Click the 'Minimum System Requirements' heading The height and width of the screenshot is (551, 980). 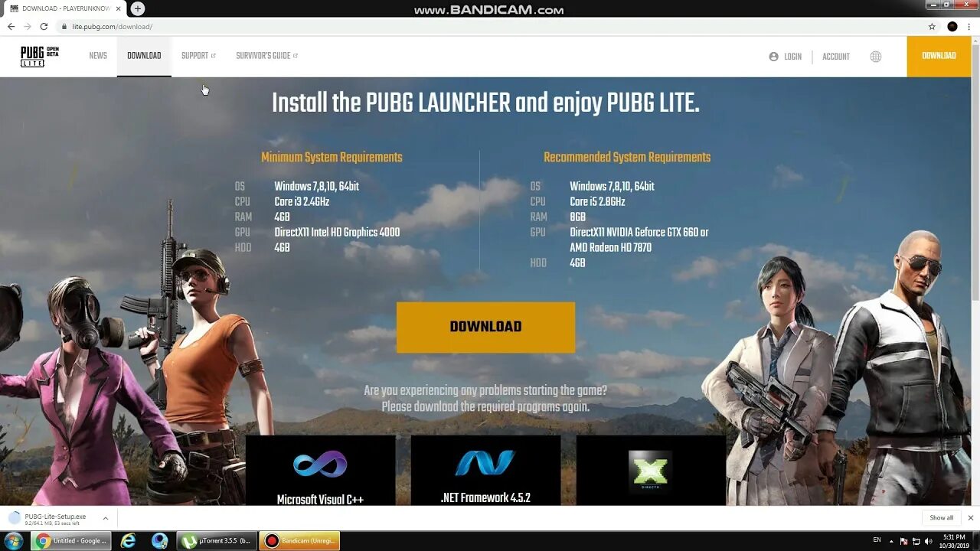(332, 157)
